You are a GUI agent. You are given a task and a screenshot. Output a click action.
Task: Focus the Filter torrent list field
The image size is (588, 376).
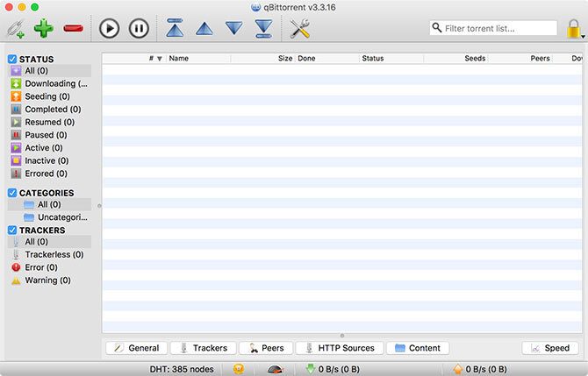click(x=493, y=28)
